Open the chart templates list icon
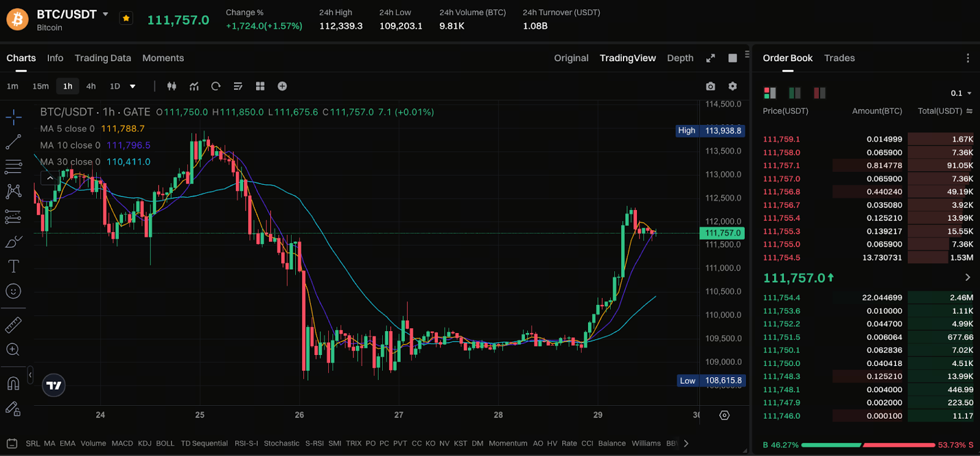 click(238, 86)
